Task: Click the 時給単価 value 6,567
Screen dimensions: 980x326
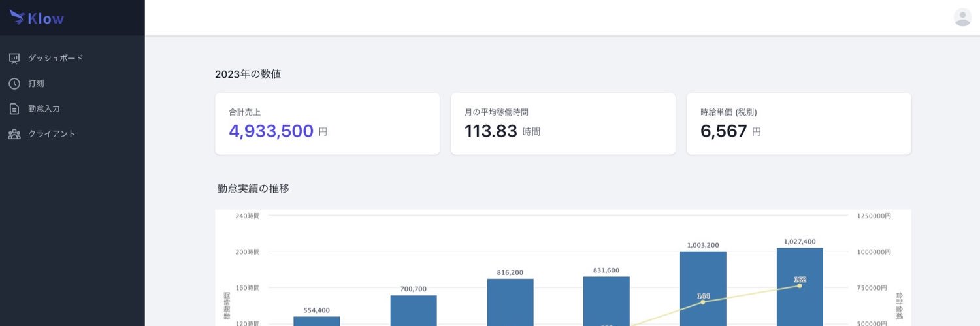Action: [724, 131]
